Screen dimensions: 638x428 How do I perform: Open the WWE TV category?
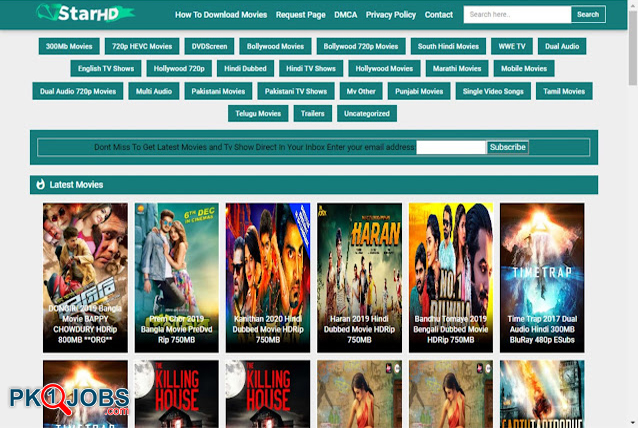(512, 46)
